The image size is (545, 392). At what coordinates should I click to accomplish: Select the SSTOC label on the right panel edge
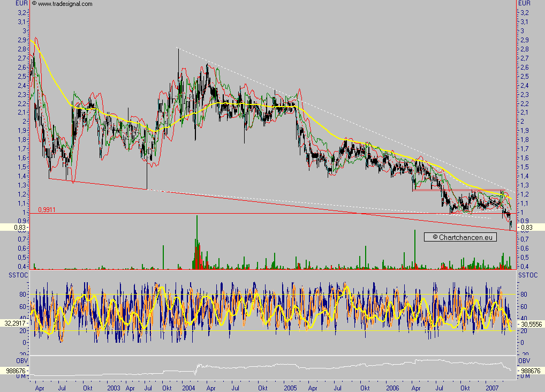coord(529,275)
